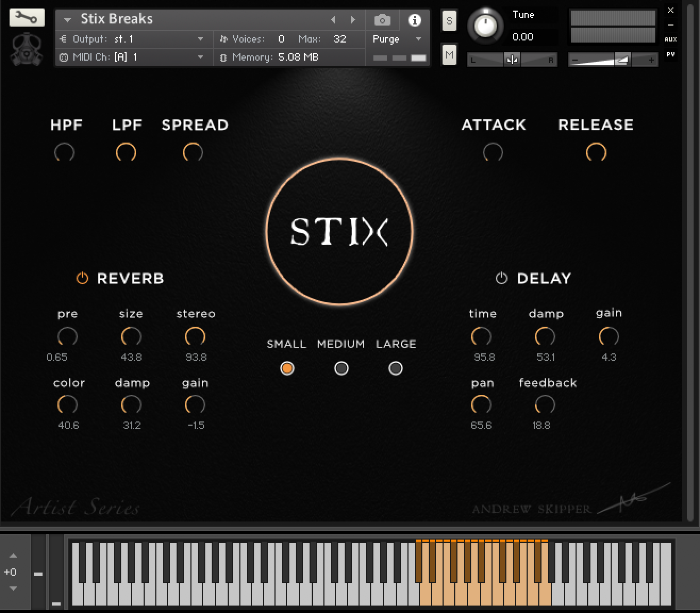Click the delay feedback value 18.8

541,425
